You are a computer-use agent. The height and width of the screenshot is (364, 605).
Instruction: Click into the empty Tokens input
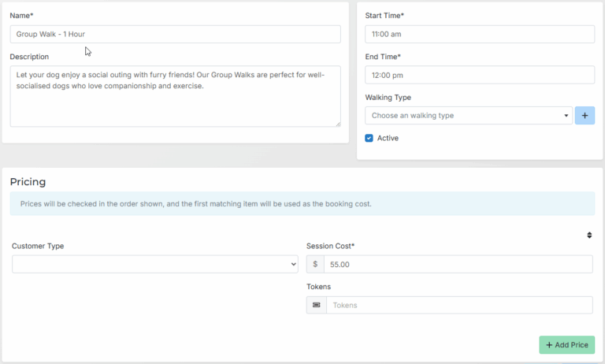point(458,305)
